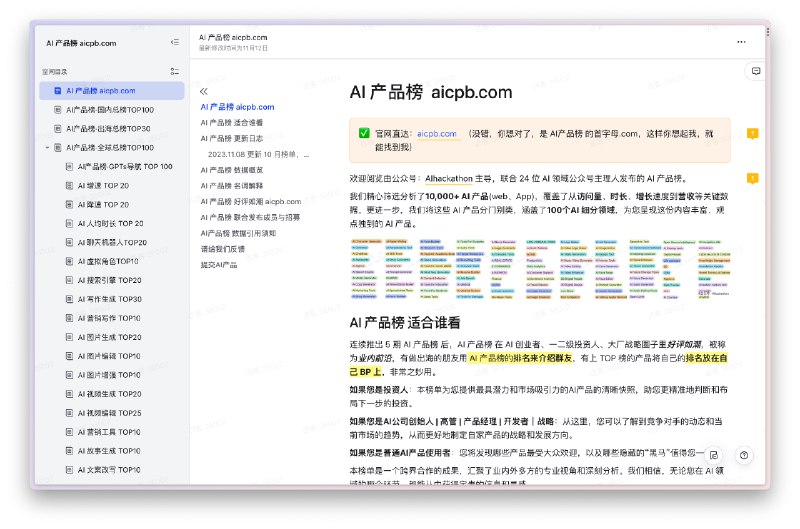
Task: Open AI 聊天机器人TOP20 page
Action: 112,242
